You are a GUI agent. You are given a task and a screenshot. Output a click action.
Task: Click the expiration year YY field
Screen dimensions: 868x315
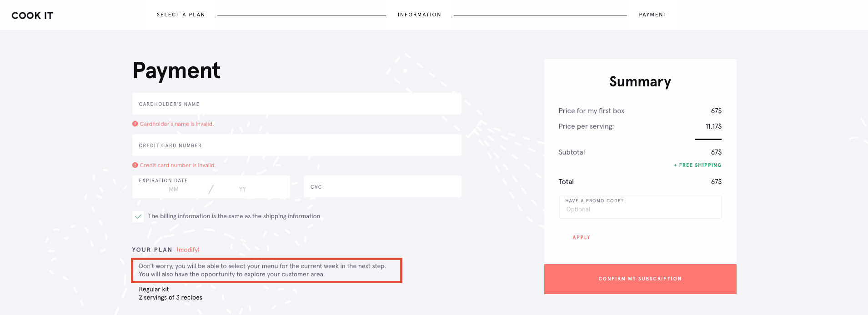(x=242, y=190)
